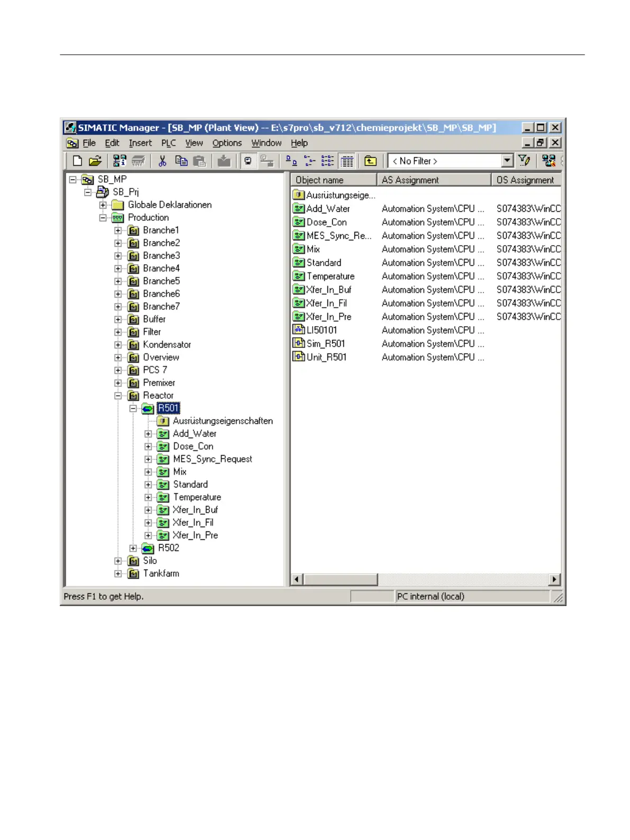
Task: Click the Open project folder icon
Action: [95, 161]
